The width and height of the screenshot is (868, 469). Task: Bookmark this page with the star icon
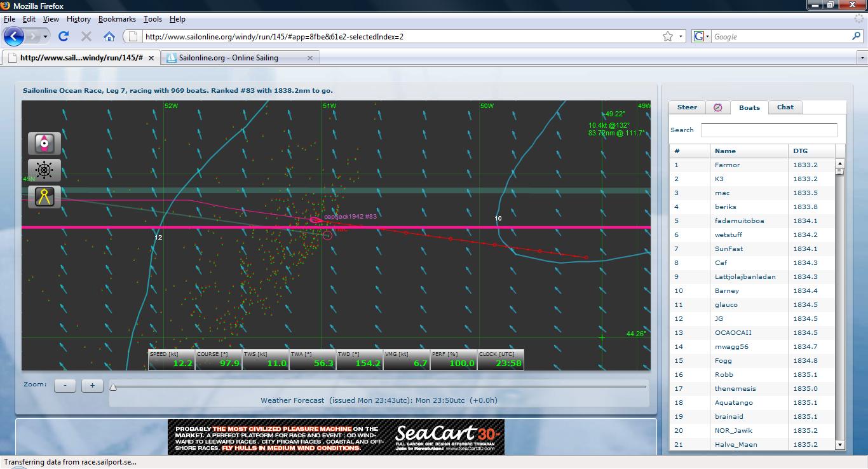pos(667,36)
